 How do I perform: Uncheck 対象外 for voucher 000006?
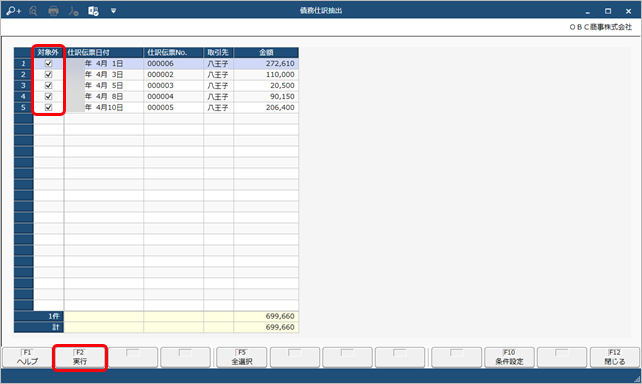tap(48, 63)
